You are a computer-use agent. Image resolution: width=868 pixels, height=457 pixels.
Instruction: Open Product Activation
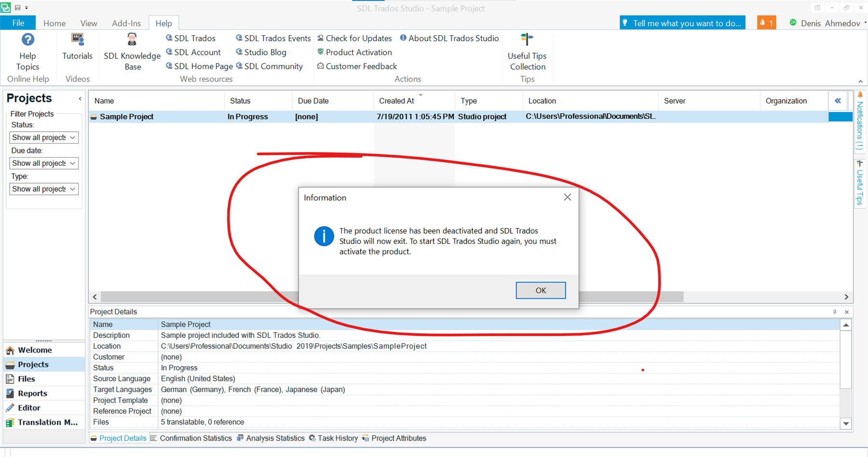coord(354,52)
